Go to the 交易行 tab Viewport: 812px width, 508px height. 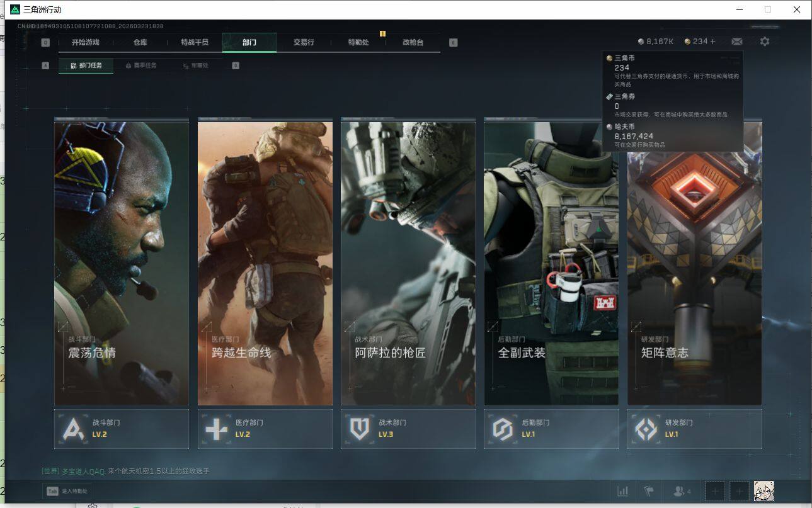tap(304, 42)
